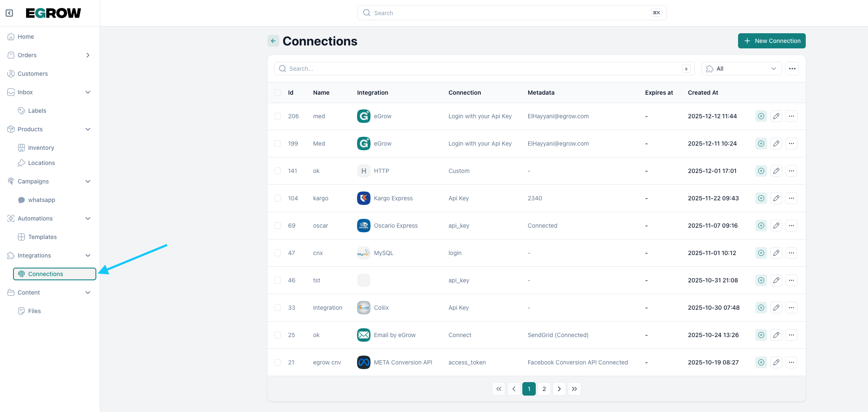Collapse the sidebar with the panel icon
868x412 pixels.
point(9,13)
